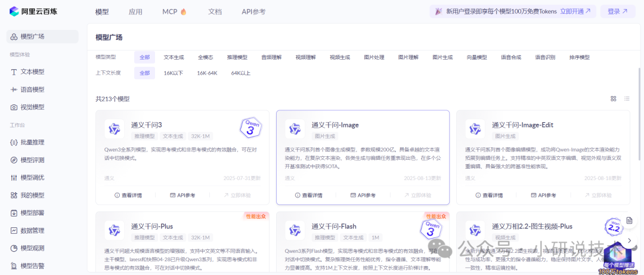Filter model type by 图片生成
Screen dimensions: 644x275
[x=442, y=57]
